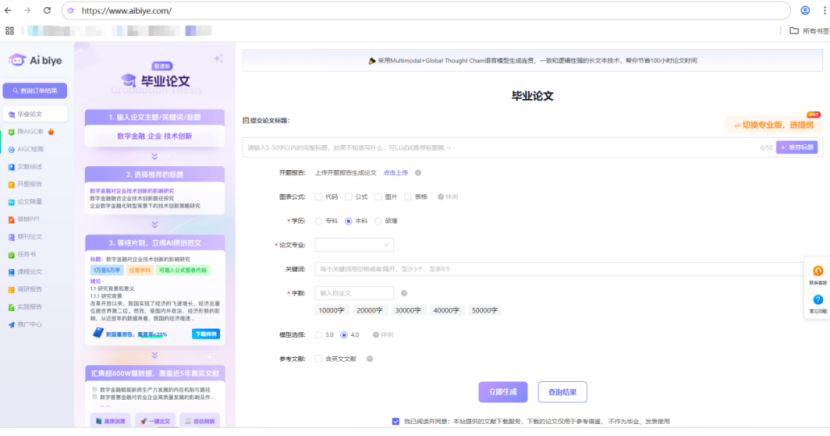This screenshot has height=436, width=830.
Task: Click the 毕业论文 sidebar icon
Action: (11, 114)
